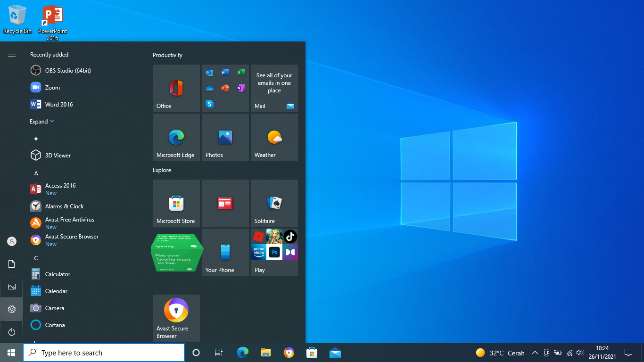Open File Explorer from the taskbar
The width and height of the screenshot is (644, 362).
266,353
